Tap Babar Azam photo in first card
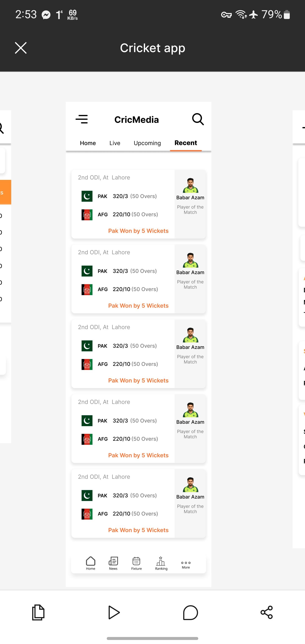Image resolution: width=305 pixels, height=644 pixels. [190, 185]
